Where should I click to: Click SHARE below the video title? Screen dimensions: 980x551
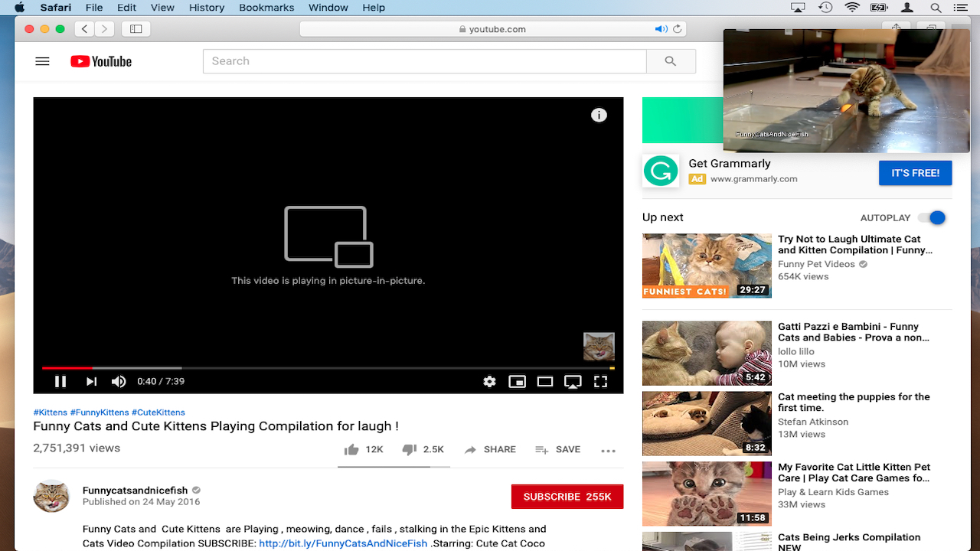coord(490,450)
